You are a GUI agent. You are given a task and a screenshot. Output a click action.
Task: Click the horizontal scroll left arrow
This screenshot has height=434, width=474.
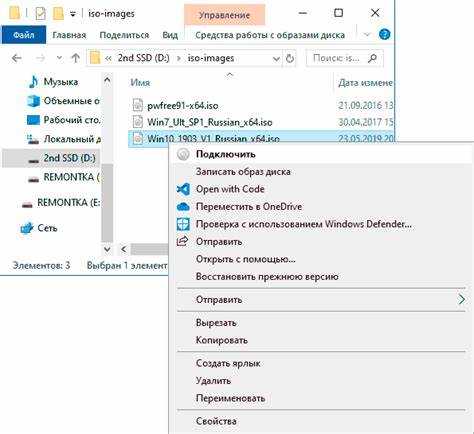pos(124,249)
